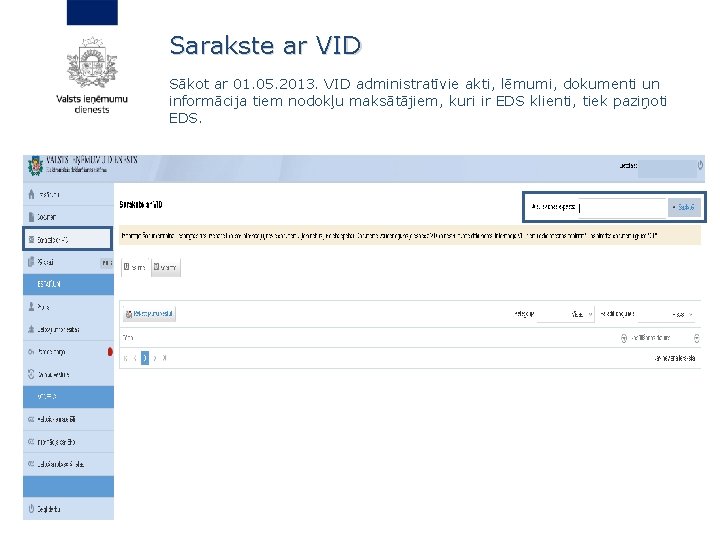Image resolution: width=720 pixels, height=540 pixels.
Task: Open the last link in the lower sidebar group
Action: [x=68, y=464]
